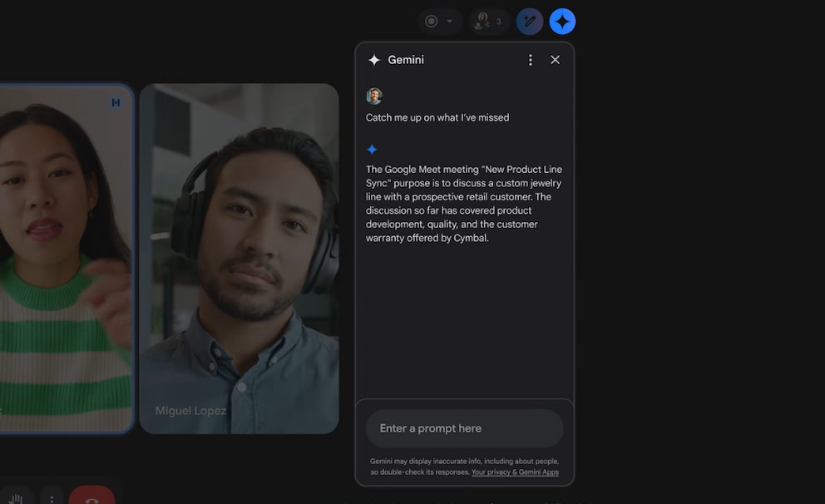Click the user avatar above the prompt message
The width and height of the screenshot is (825, 504).
[374, 96]
